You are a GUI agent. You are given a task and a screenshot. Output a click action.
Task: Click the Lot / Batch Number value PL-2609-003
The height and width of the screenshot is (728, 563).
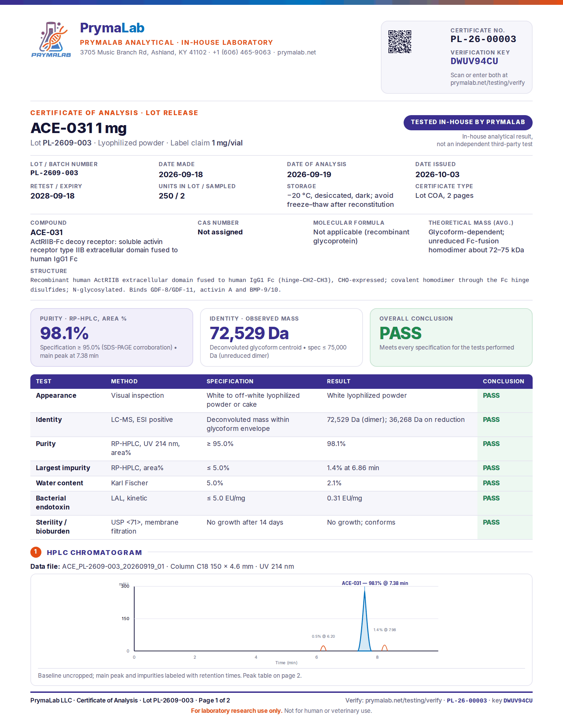click(54, 173)
